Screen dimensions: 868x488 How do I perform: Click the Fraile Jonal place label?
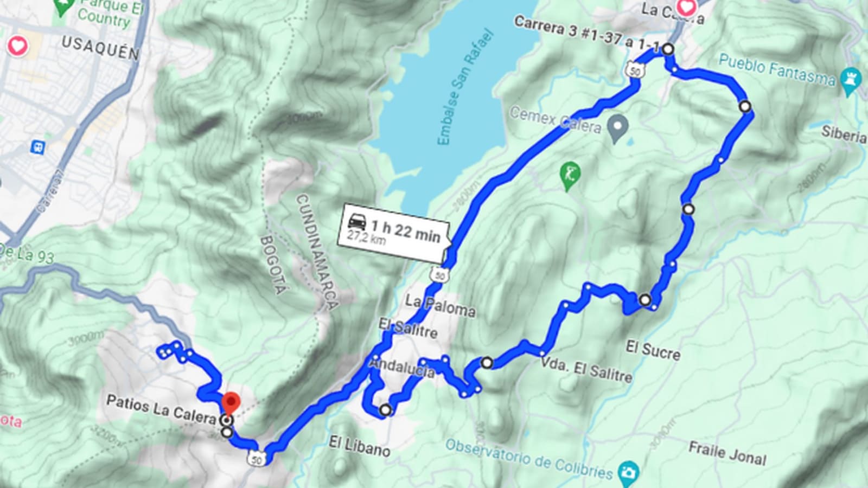(727, 454)
